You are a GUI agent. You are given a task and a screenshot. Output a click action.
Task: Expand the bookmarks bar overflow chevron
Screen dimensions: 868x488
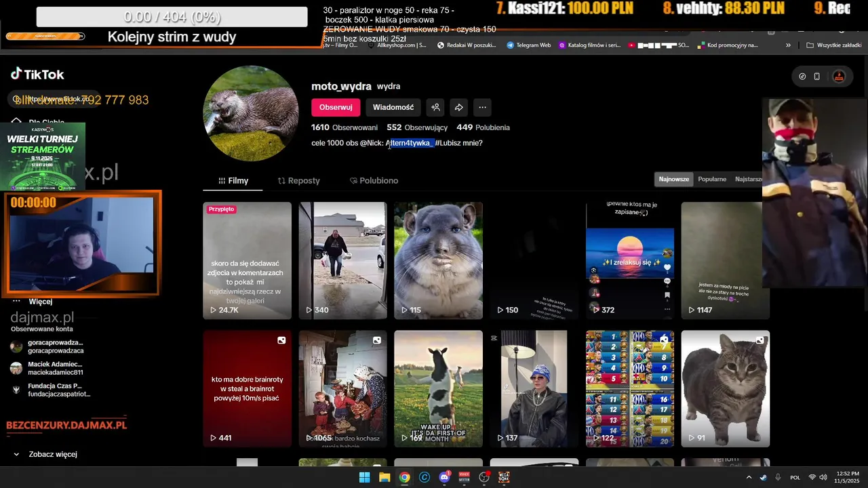pos(788,45)
